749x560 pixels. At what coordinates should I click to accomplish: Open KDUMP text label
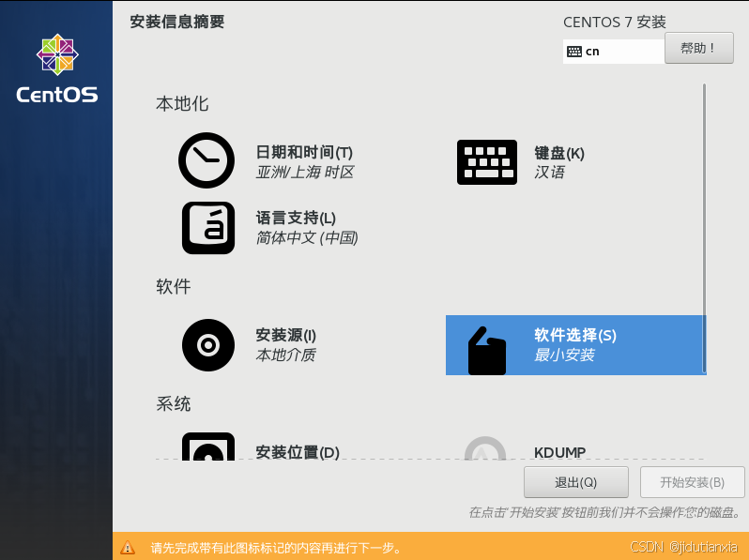[559, 452]
